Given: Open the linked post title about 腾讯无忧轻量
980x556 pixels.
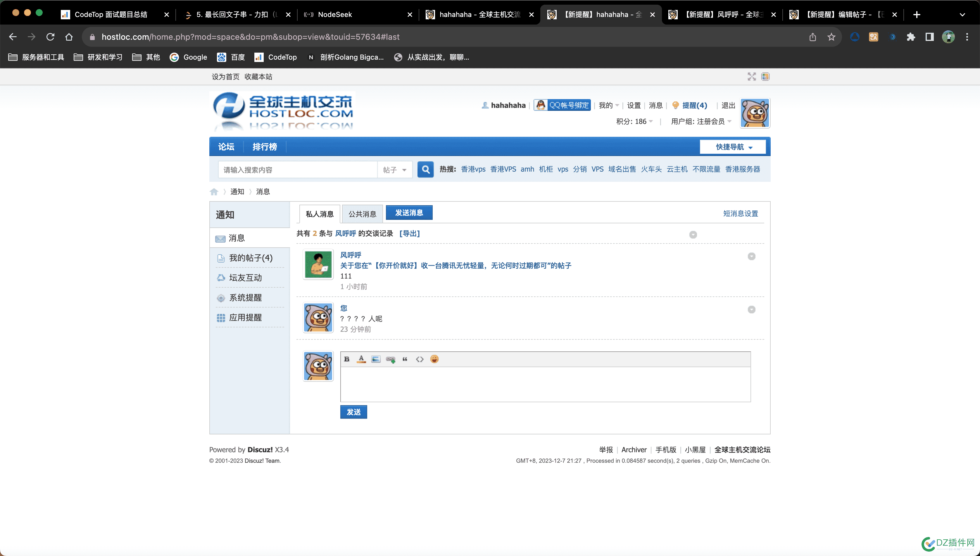Looking at the screenshot, I should [456, 265].
